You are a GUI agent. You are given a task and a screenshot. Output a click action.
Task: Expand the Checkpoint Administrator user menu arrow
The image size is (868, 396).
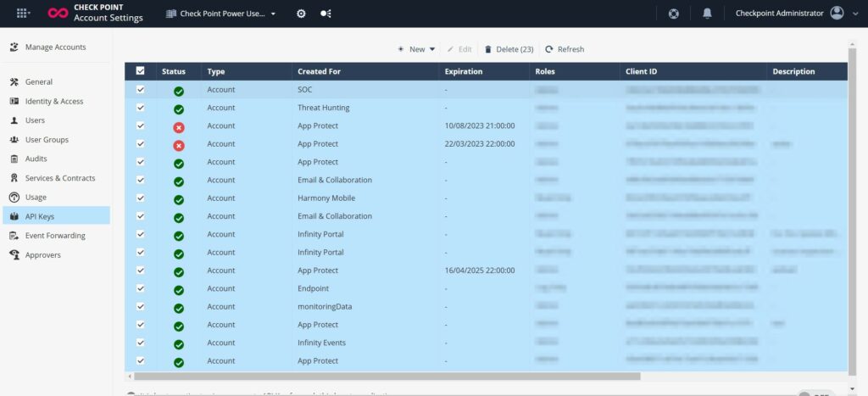(x=855, y=14)
